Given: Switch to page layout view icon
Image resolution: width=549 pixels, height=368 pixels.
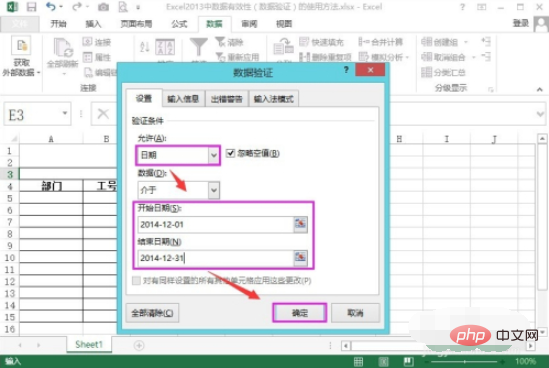Looking at the screenshot, I should (383, 361).
